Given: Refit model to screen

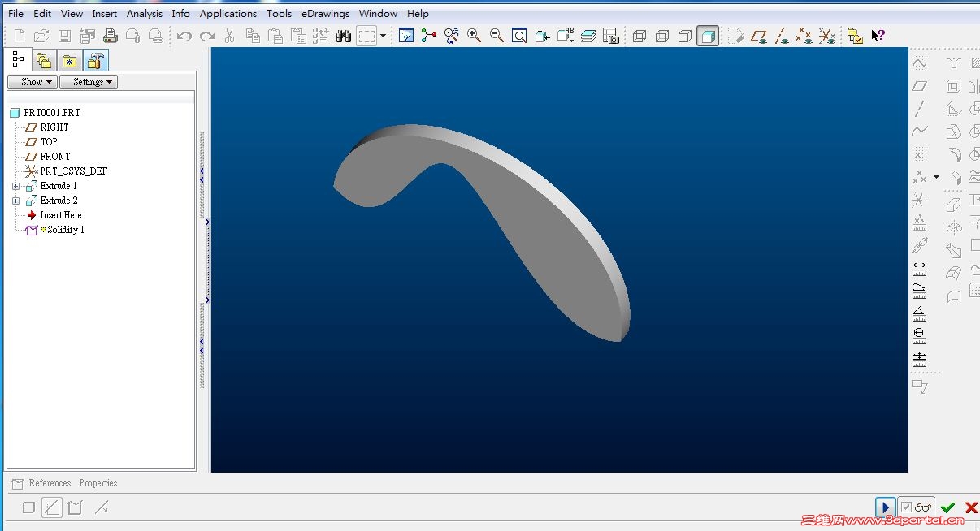Looking at the screenshot, I should (x=520, y=36).
